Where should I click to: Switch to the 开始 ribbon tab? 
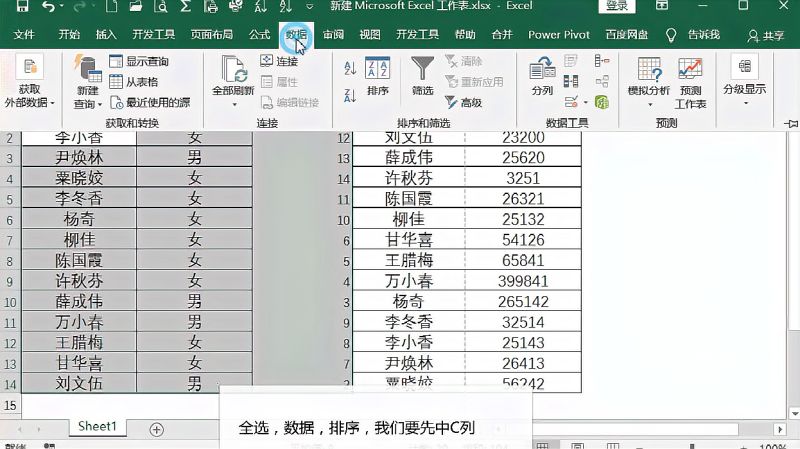tap(69, 35)
